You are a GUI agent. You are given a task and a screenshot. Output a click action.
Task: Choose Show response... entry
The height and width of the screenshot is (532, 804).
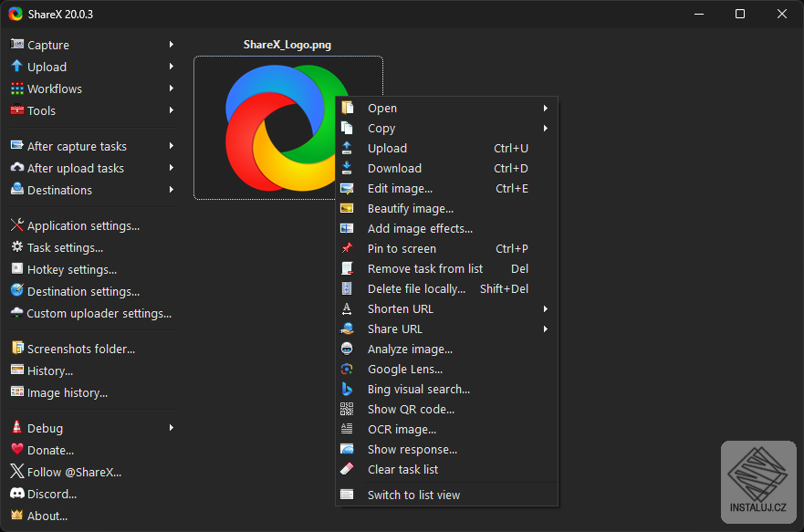(x=446, y=450)
